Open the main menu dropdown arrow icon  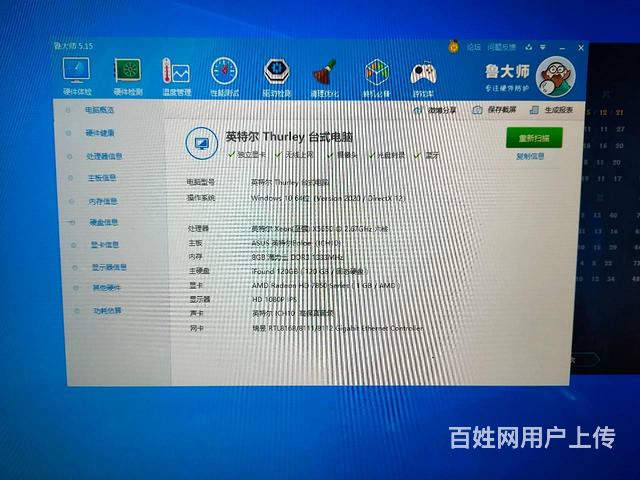point(543,47)
